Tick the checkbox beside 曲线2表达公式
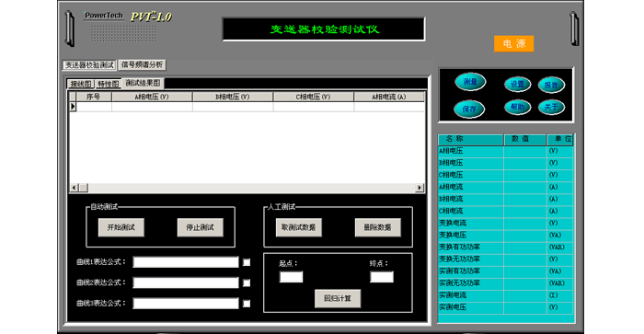Viewport: 644px width, 334px height. click(x=247, y=282)
